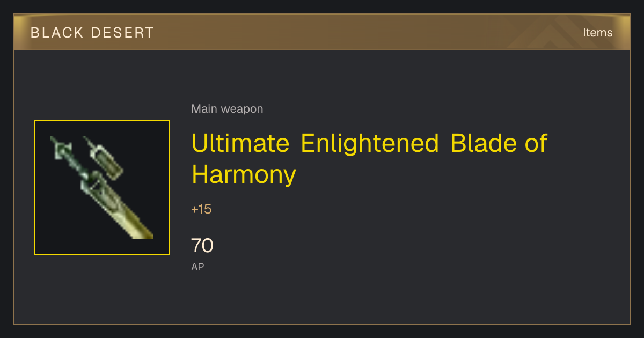Click the word Harmony on second title line
Viewport: 644px width, 338px height.
click(244, 174)
